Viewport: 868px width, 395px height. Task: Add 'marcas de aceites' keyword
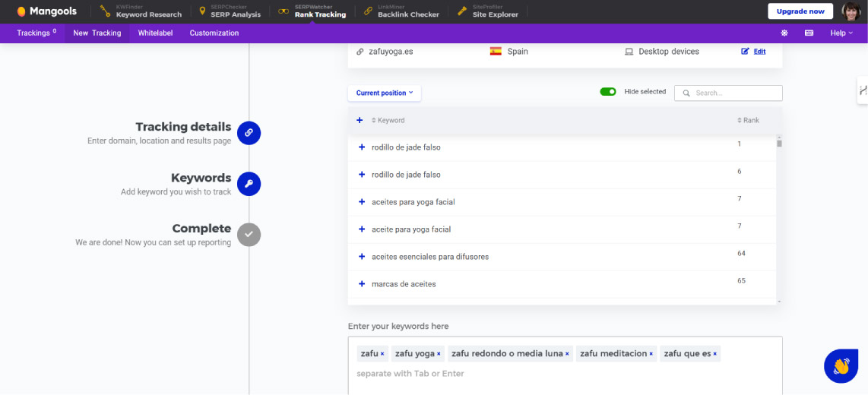[x=362, y=284]
